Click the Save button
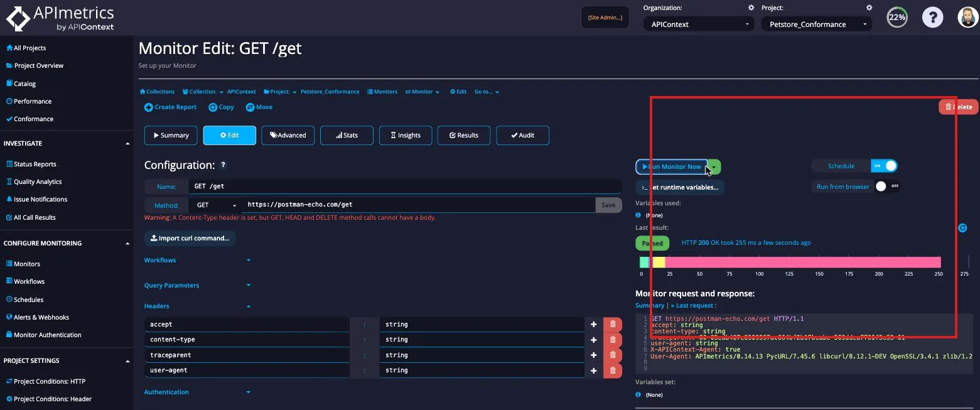This screenshot has width=980, height=410. [x=608, y=205]
